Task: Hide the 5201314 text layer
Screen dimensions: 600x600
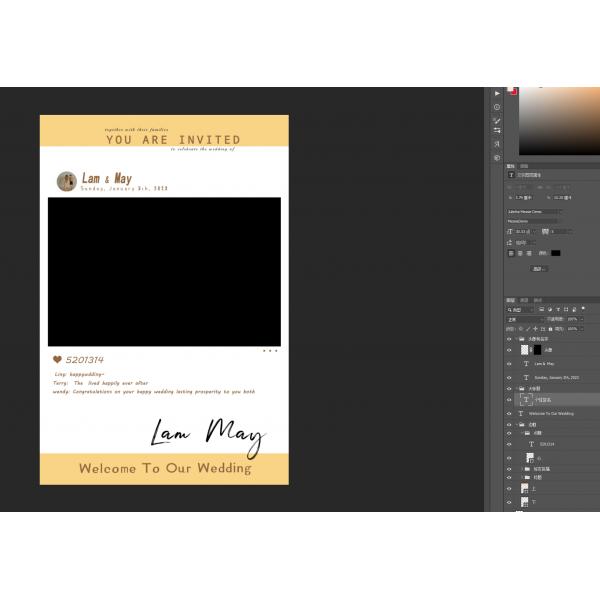Action: pos(510,444)
